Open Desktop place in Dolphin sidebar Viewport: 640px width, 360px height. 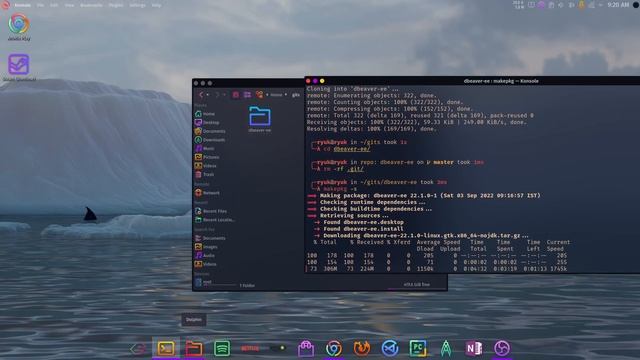point(208,122)
